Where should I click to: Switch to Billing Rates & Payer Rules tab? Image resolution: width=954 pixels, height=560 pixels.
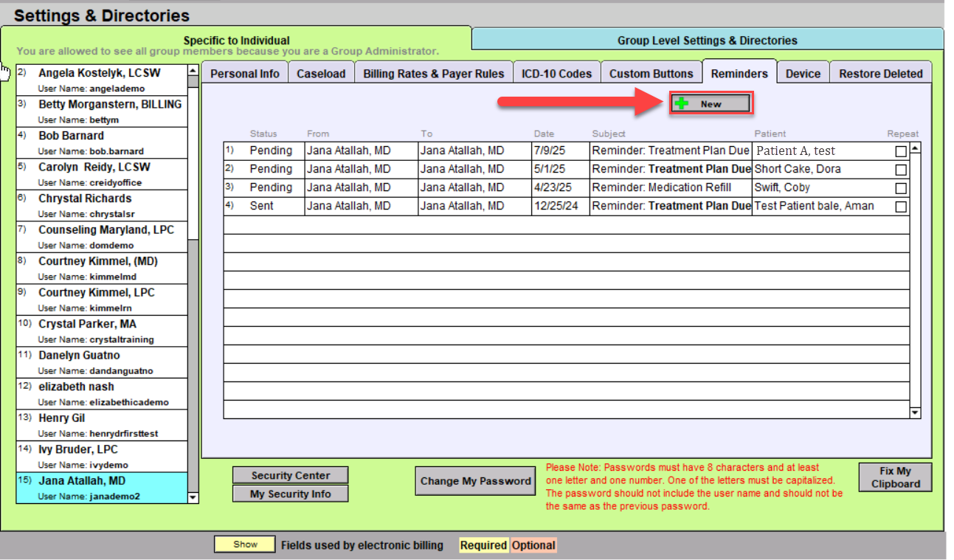(x=433, y=73)
